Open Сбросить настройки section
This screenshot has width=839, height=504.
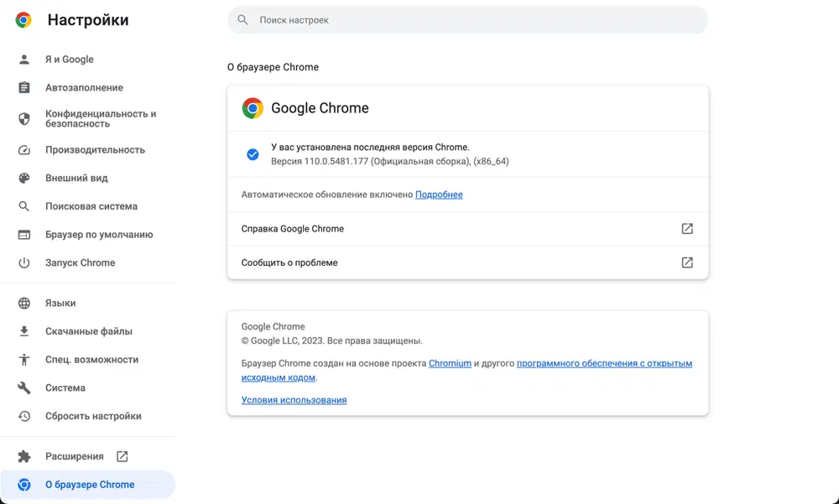tap(93, 416)
